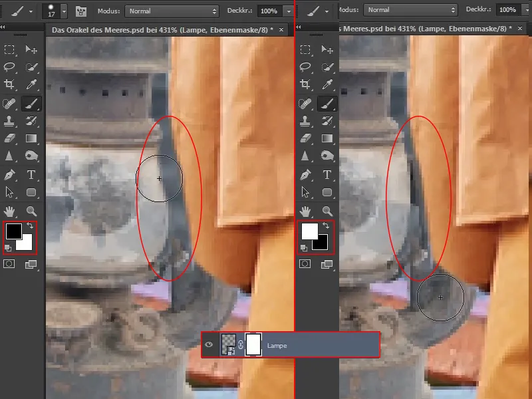Click the 'Lampe' layer name

coord(277,346)
